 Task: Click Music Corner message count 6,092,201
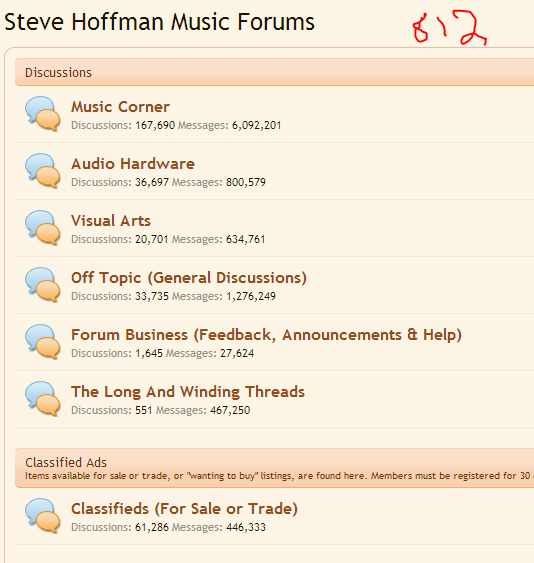click(256, 125)
